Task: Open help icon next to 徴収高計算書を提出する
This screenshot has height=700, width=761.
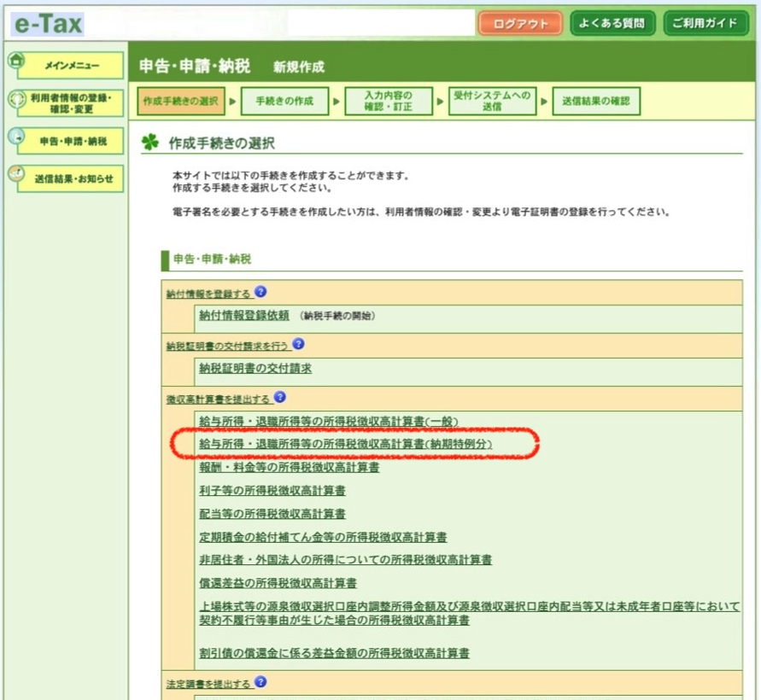Action: click(x=279, y=397)
